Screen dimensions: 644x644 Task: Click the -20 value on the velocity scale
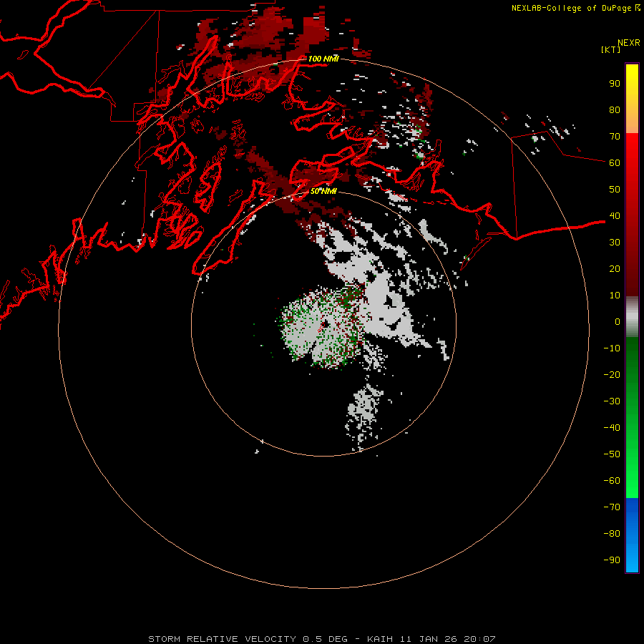coord(612,374)
